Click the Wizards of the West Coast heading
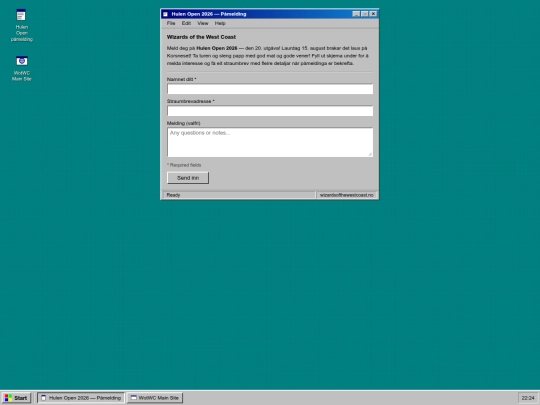Image resolution: width=540 pixels, height=405 pixels. tap(201, 37)
